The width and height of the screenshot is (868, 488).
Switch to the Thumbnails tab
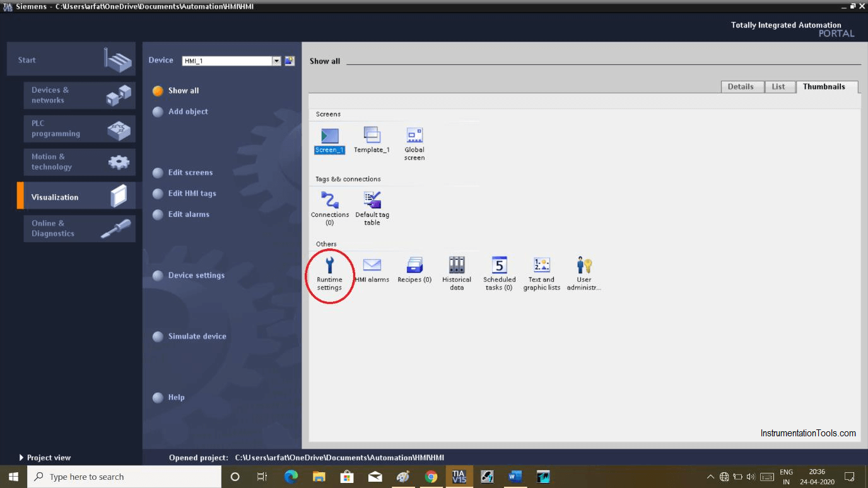[826, 87]
